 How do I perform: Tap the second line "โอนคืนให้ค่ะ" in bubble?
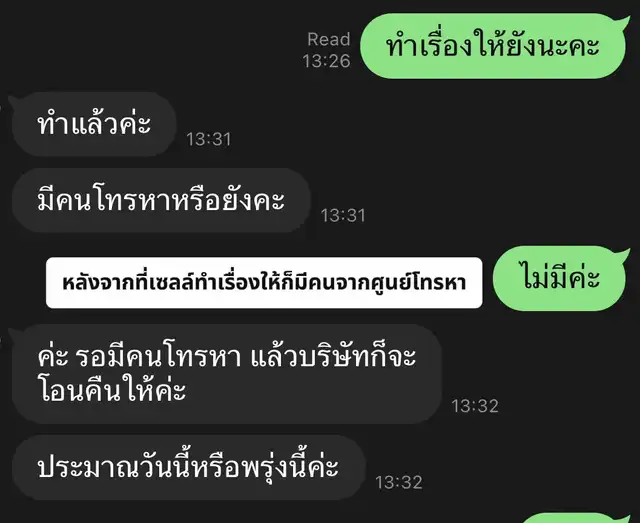pyautogui.click(x=112, y=390)
